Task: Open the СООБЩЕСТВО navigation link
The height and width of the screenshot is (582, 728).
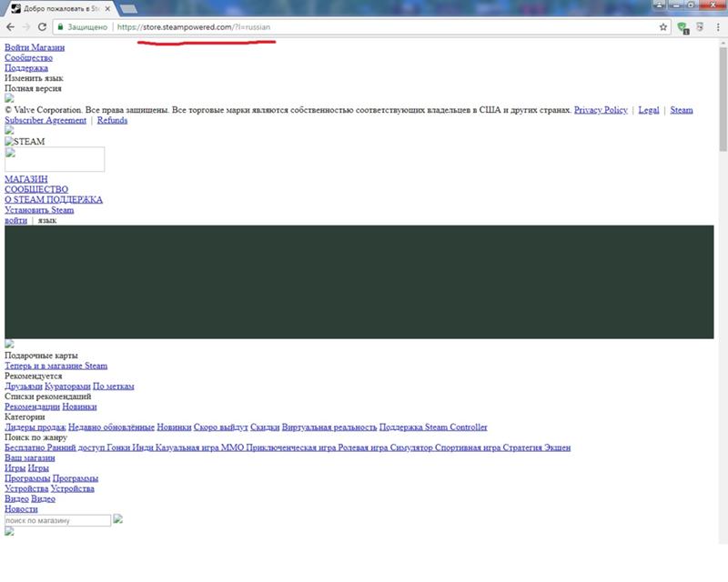Action: pyautogui.click(x=36, y=189)
